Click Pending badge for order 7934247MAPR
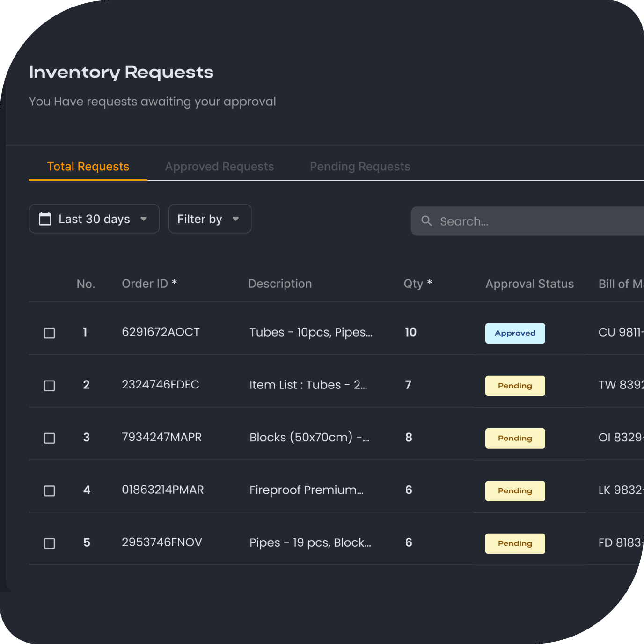Image resolution: width=644 pixels, height=644 pixels. [515, 438]
